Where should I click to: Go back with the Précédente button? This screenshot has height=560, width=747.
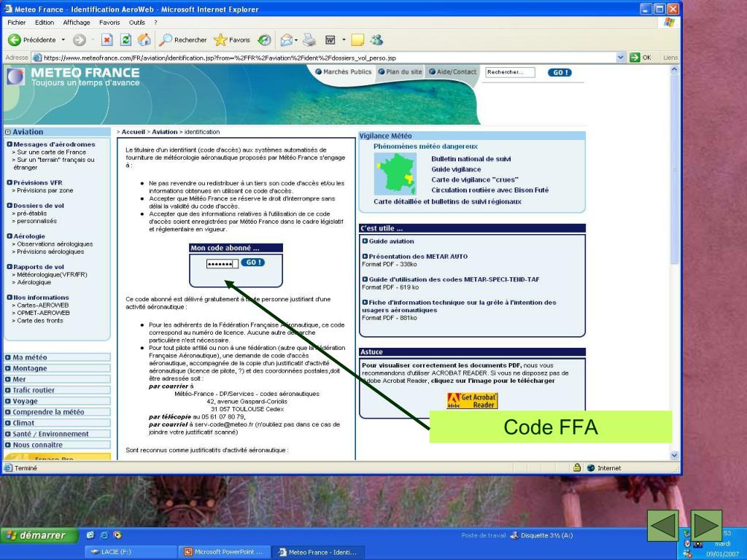[32, 40]
